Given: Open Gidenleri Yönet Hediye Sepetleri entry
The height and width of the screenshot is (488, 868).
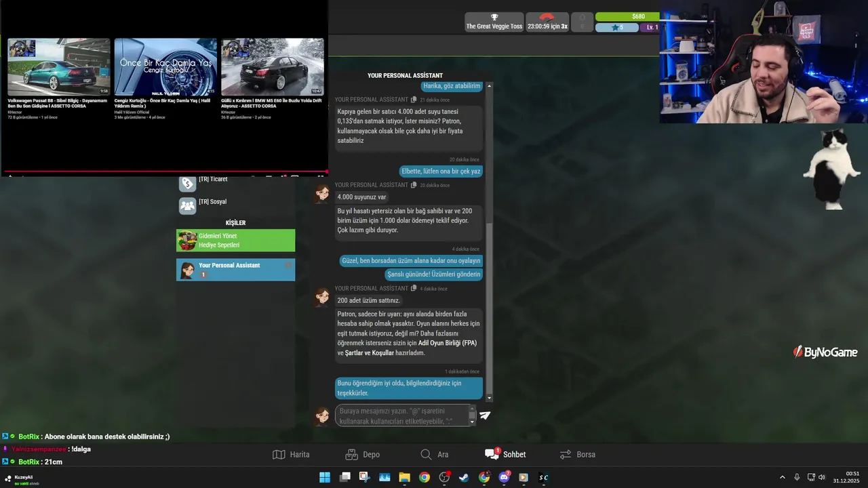Looking at the screenshot, I should point(236,240).
